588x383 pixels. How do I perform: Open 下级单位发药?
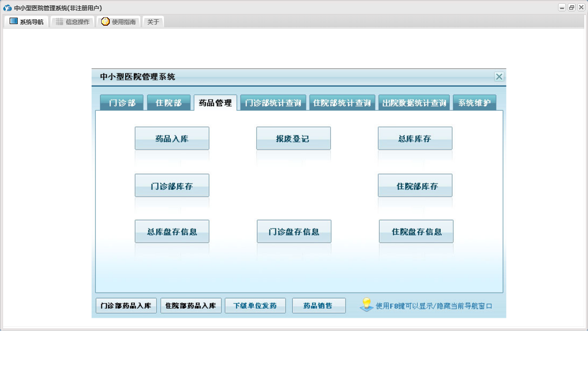coord(255,305)
